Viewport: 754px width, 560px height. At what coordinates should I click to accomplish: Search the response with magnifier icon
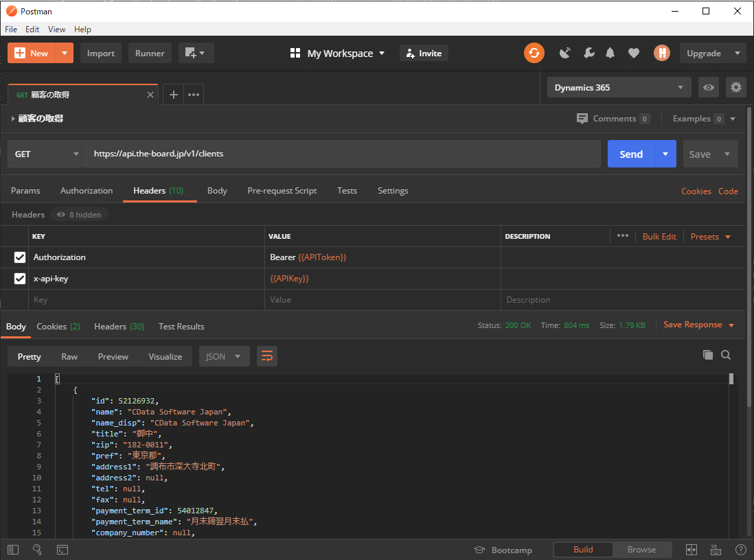tap(726, 355)
